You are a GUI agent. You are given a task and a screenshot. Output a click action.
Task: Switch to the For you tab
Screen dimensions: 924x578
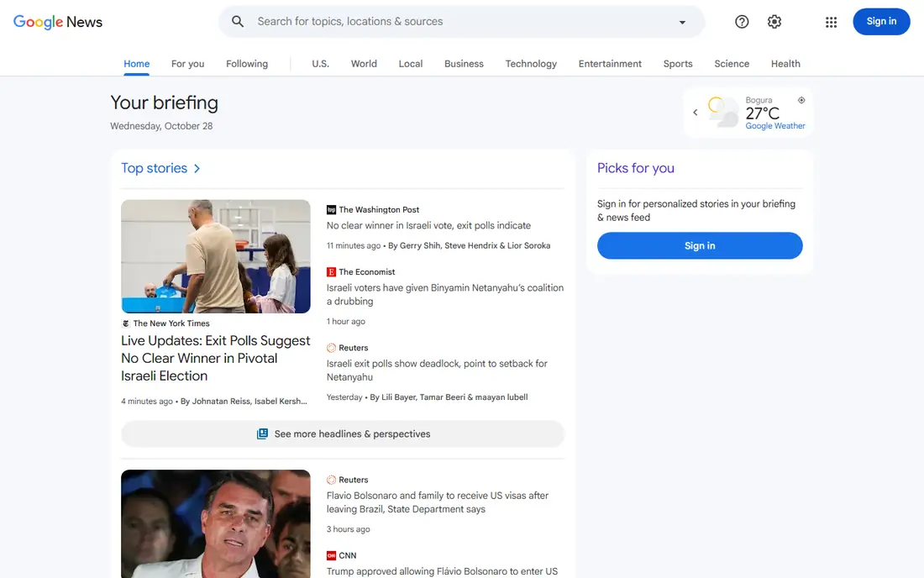pyautogui.click(x=188, y=64)
